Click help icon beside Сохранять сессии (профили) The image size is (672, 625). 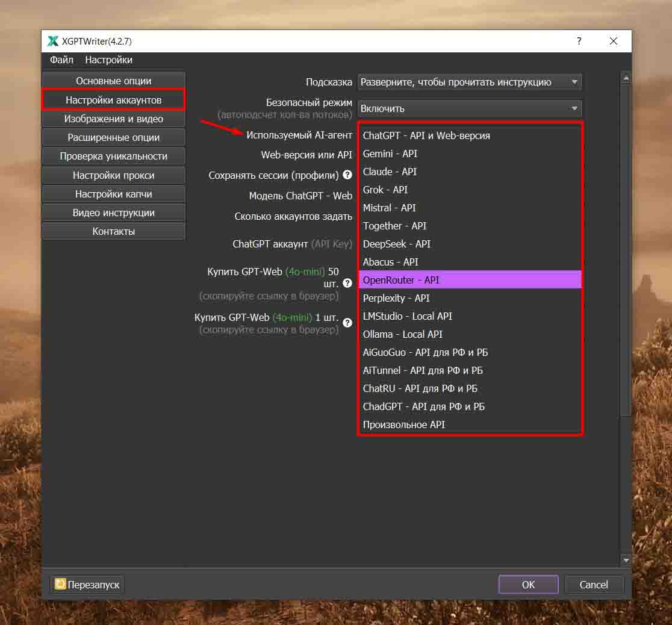(347, 175)
